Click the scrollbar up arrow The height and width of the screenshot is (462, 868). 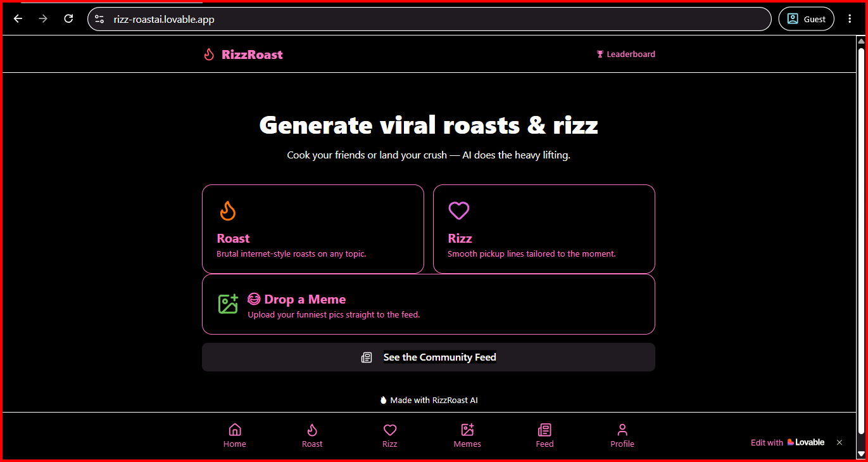click(x=861, y=42)
